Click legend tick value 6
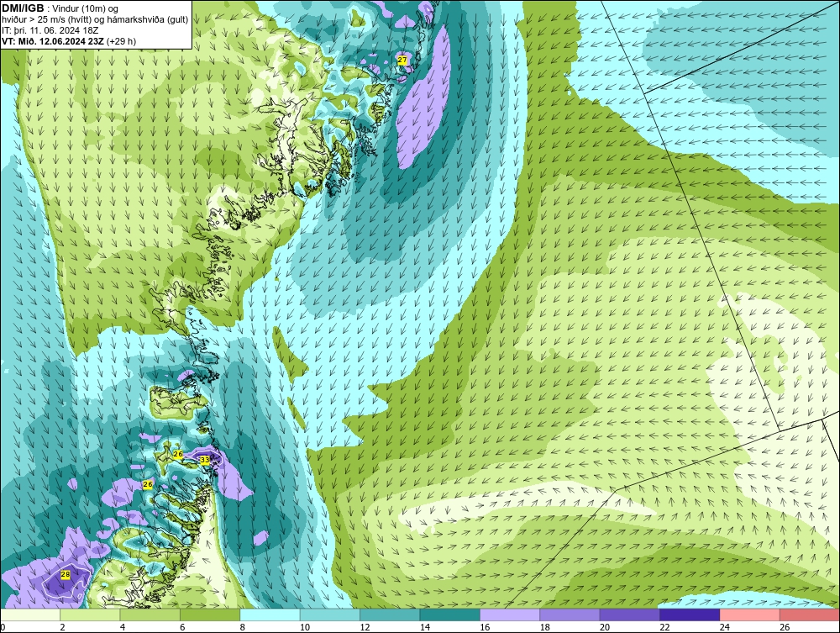840x633 pixels. [x=182, y=627]
